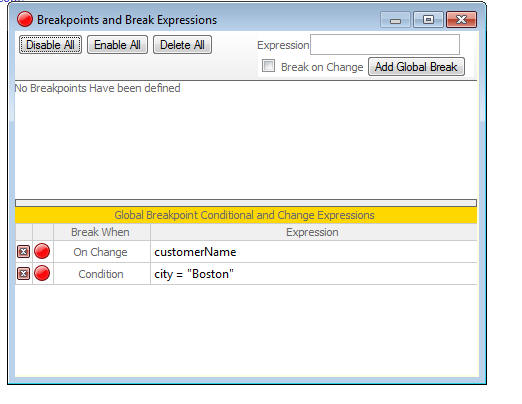This screenshot has width=522, height=404.
Task: Maximize the Breakpoints window
Action: [428, 19]
